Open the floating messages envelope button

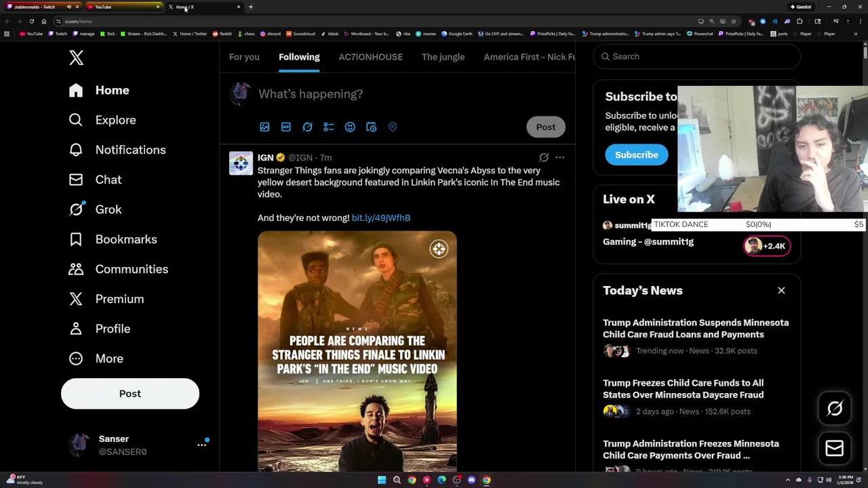[x=835, y=448]
